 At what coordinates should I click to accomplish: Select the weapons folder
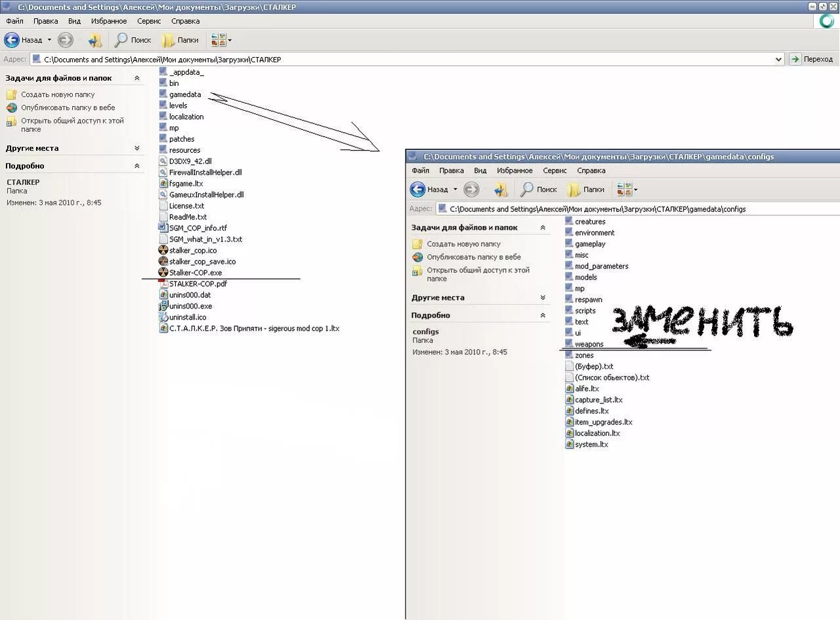click(584, 344)
